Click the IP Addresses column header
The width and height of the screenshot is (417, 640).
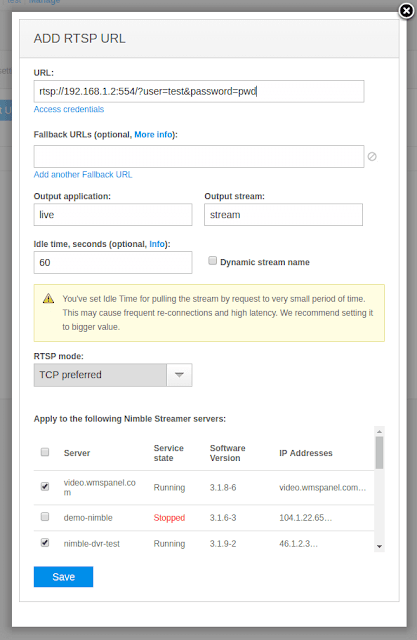tap(306, 453)
